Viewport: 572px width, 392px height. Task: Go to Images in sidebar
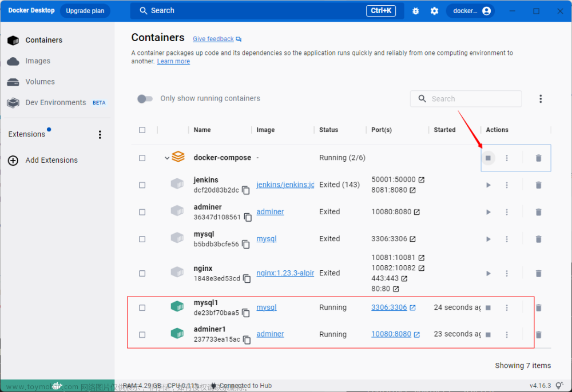38,61
